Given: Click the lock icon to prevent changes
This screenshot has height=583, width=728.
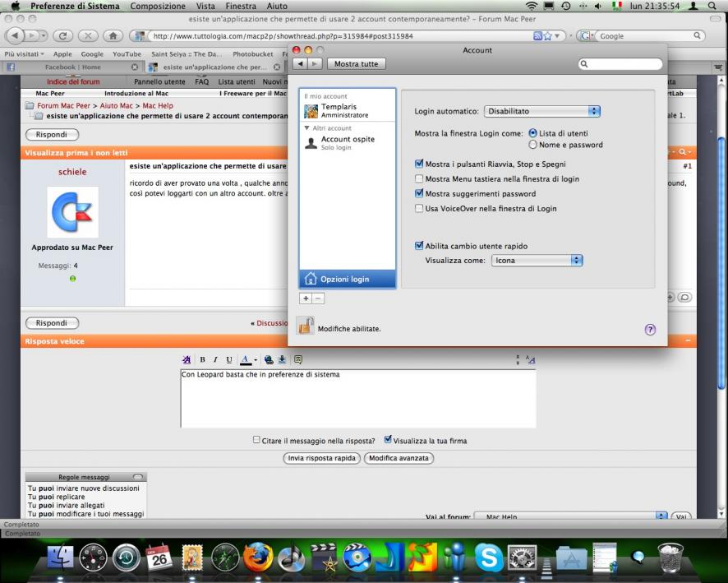Looking at the screenshot, I should pyautogui.click(x=305, y=326).
